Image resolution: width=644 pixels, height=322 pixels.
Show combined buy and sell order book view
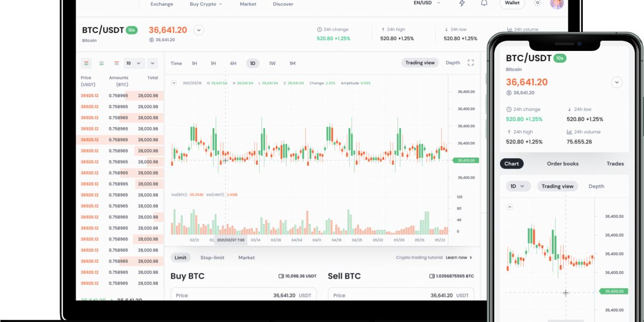click(x=87, y=63)
